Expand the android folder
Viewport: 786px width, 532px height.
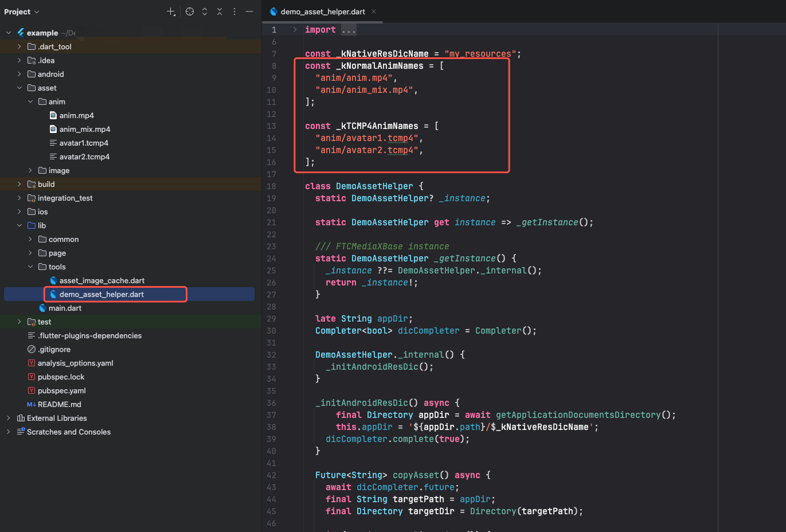tap(19, 74)
